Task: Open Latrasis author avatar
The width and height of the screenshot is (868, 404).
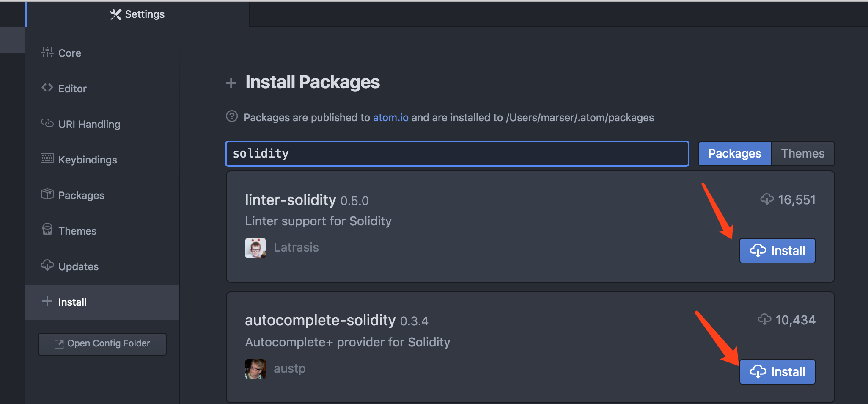Action: pyautogui.click(x=255, y=248)
